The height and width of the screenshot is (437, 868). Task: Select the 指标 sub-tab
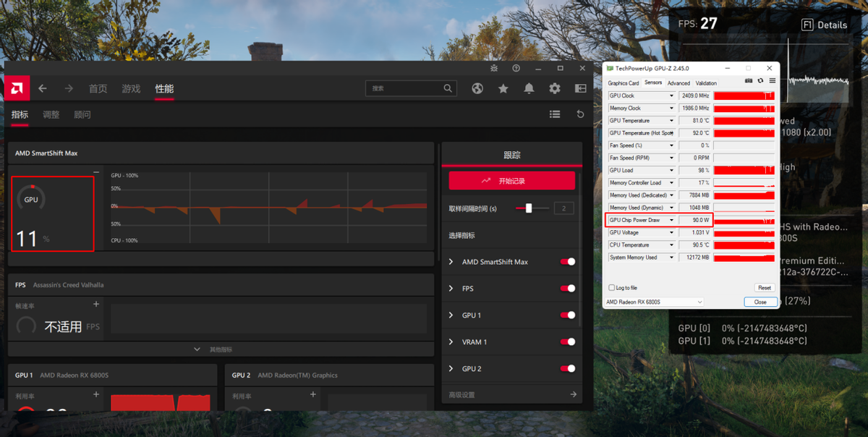pos(20,115)
